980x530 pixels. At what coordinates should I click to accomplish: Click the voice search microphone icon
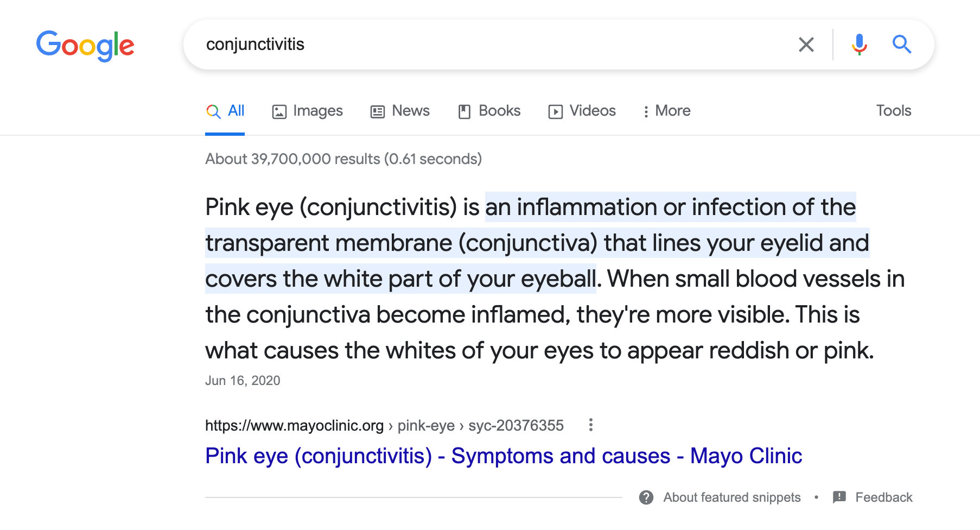click(859, 45)
